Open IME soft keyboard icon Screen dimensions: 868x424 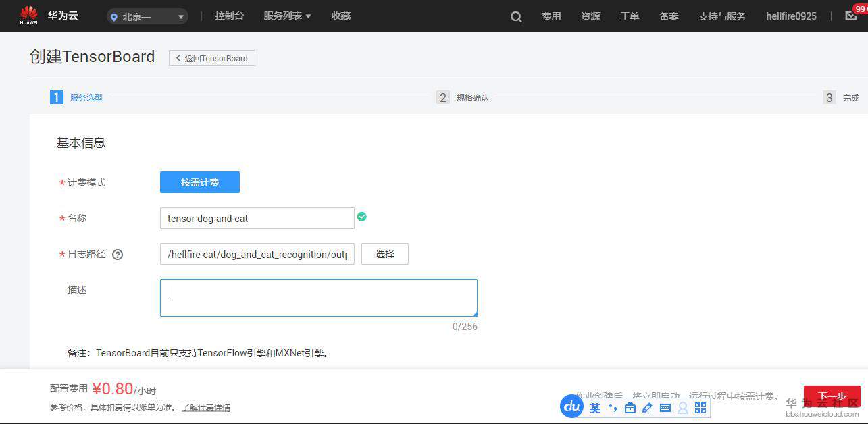tap(665, 408)
